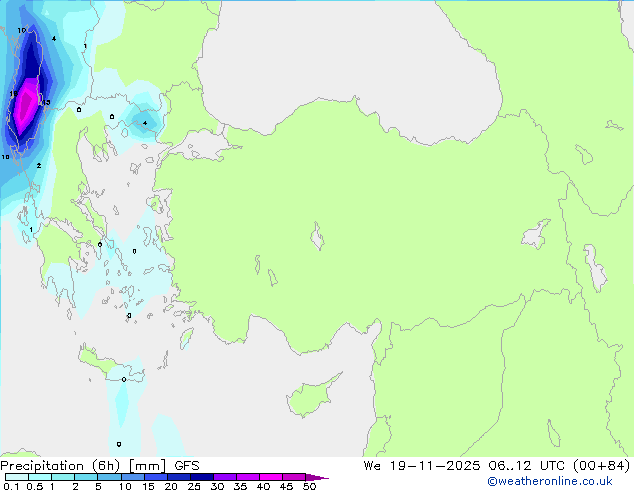634x490 pixels.
Task: Click the 0.1 legend scale label
Action: [x=11, y=486]
